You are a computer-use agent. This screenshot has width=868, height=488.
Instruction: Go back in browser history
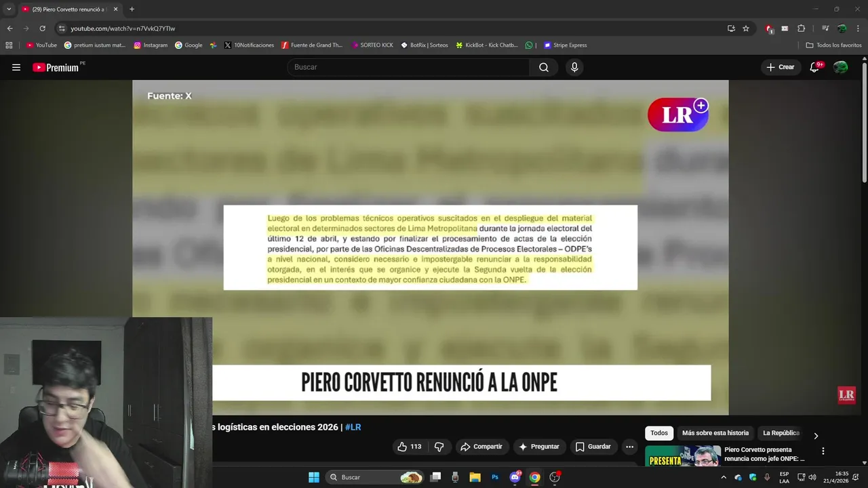tap(9, 28)
